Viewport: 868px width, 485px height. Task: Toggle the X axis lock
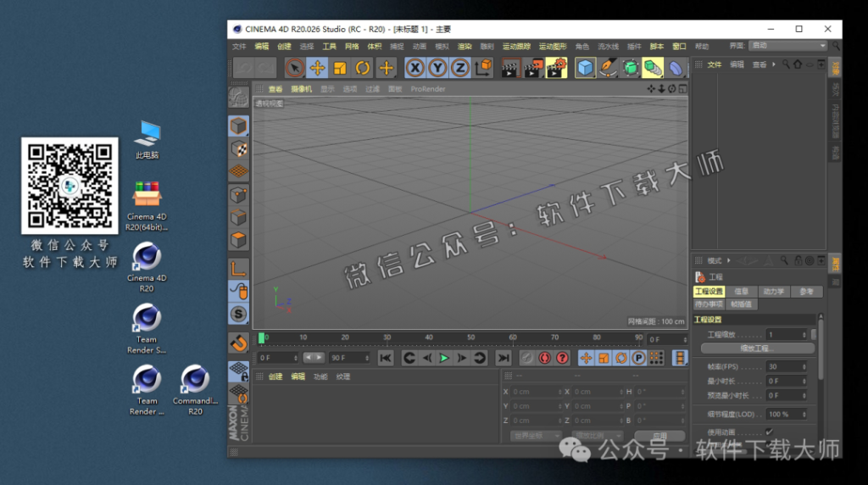tap(415, 68)
